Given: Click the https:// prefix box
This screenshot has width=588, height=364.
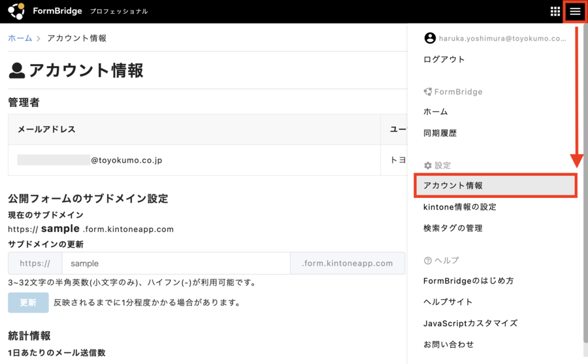Looking at the screenshot, I should pos(35,263).
